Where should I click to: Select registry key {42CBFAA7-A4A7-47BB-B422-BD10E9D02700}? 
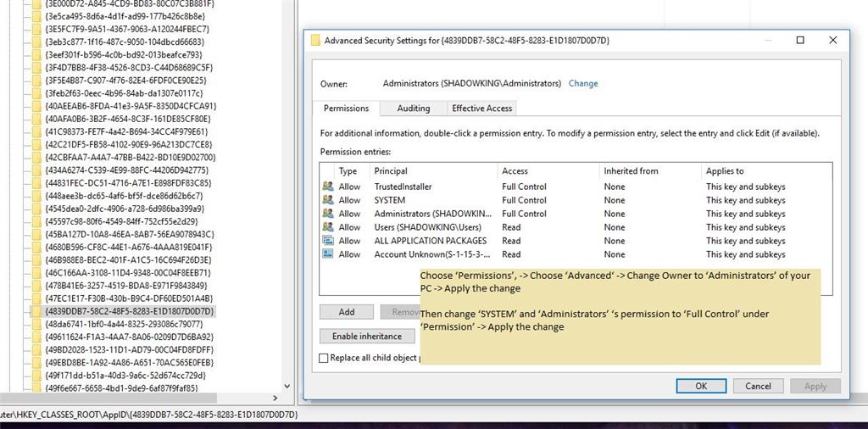click(x=131, y=157)
